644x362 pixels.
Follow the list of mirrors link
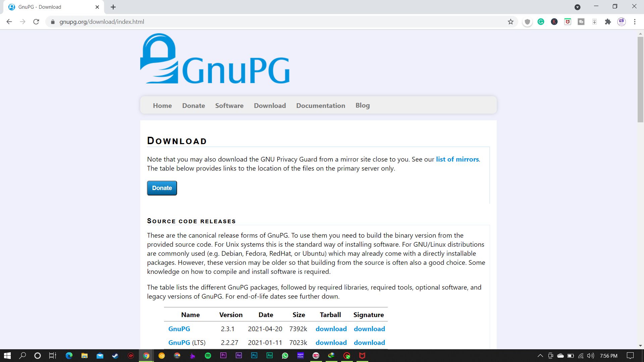click(458, 159)
